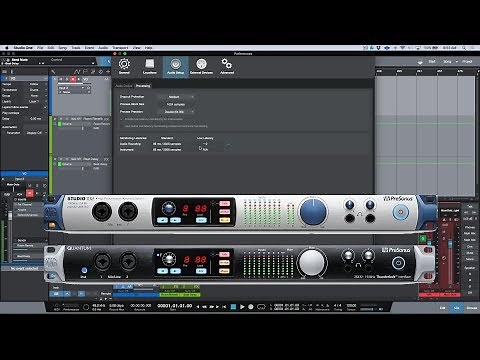Screen dimensions: 480x360
Task: Open the General preferences page
Action: pos(124,67)
